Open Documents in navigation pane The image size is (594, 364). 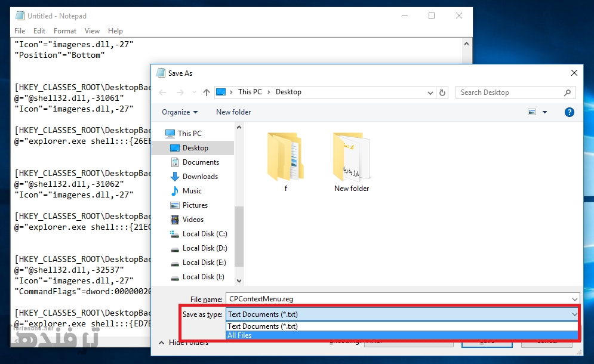[x=201, y=162]
